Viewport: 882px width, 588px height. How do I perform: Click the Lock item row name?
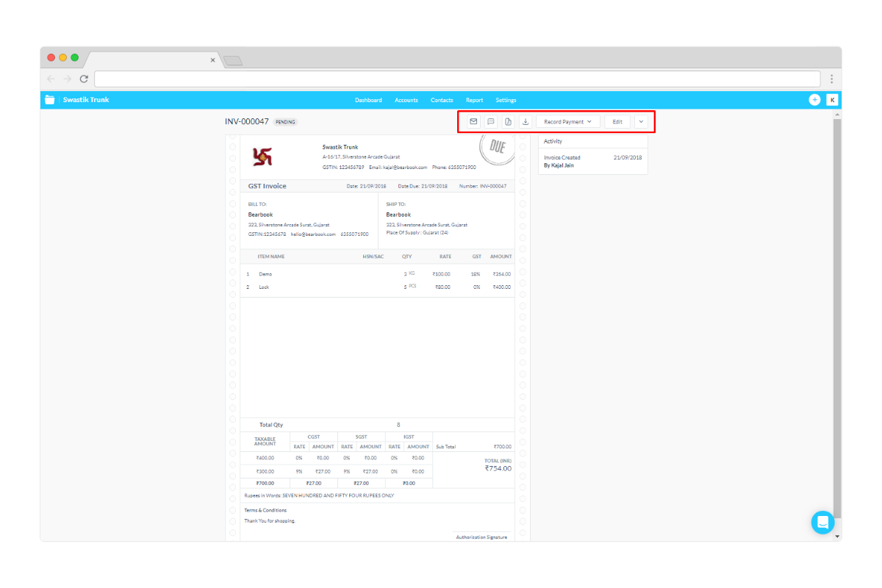(264, 287)
